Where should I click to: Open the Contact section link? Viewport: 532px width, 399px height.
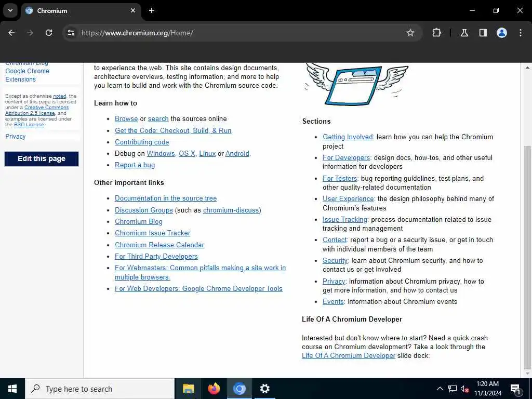click(335, 240)
